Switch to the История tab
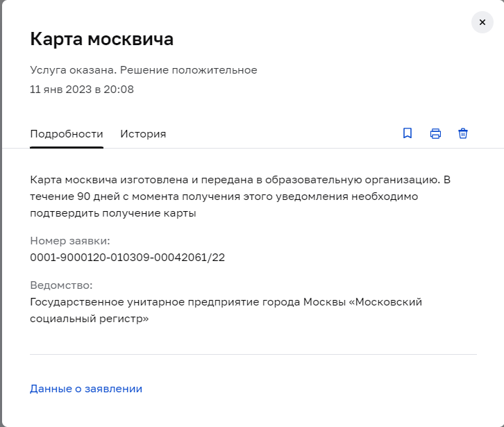The image size is (504, 427). pyautogui.click(x=143, y=134)
